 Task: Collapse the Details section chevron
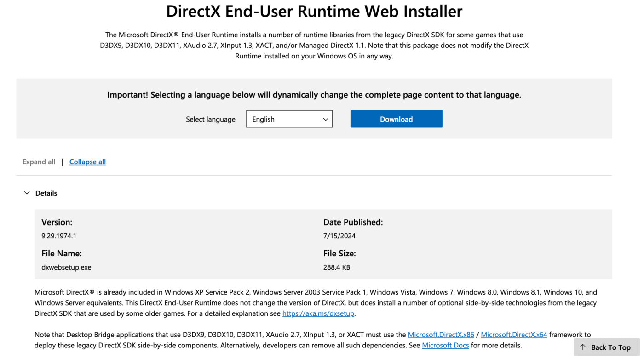pos(27,193)
